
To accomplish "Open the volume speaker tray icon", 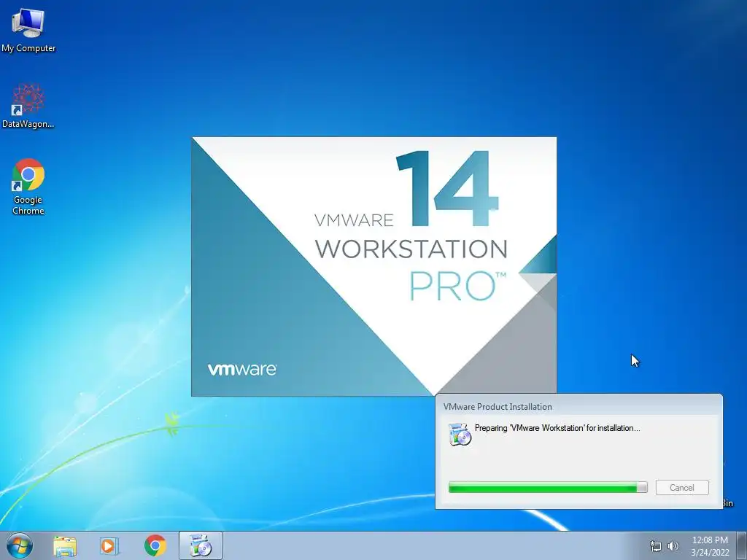I will pos(673,546).
